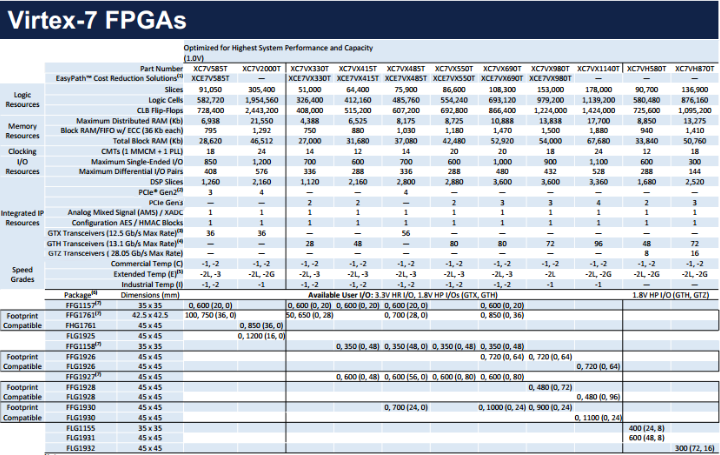Select the XC7VX485T column header
Viewport: 720px width, 455px height.
click(406, 68)
